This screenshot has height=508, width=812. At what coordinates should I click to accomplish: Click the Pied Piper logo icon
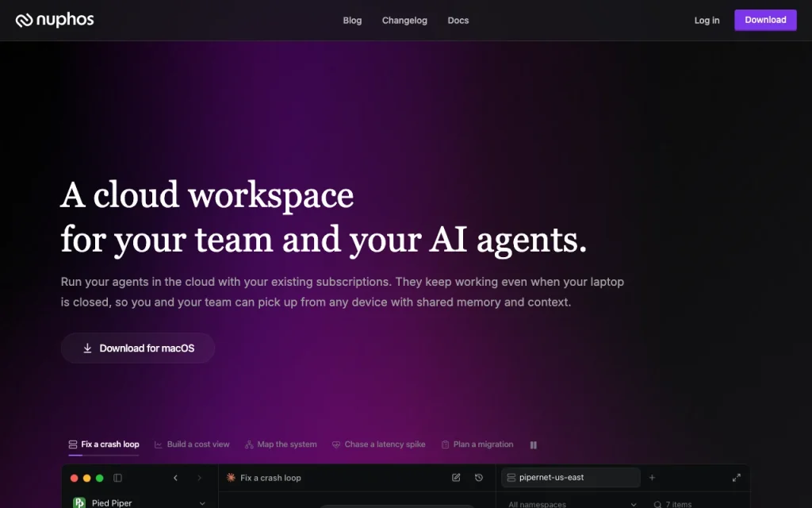[79, 502]
